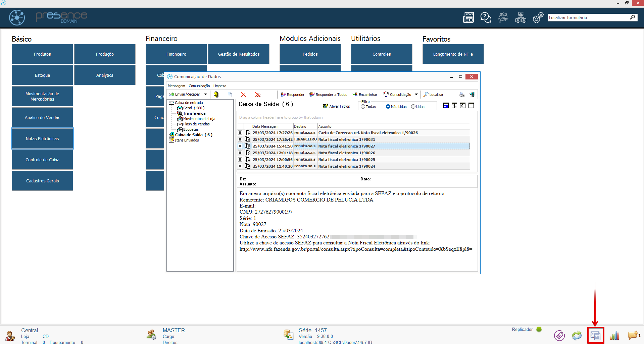644x345 pixels.
Task: Open the Comunicação menu
Action: coord(199,86)
